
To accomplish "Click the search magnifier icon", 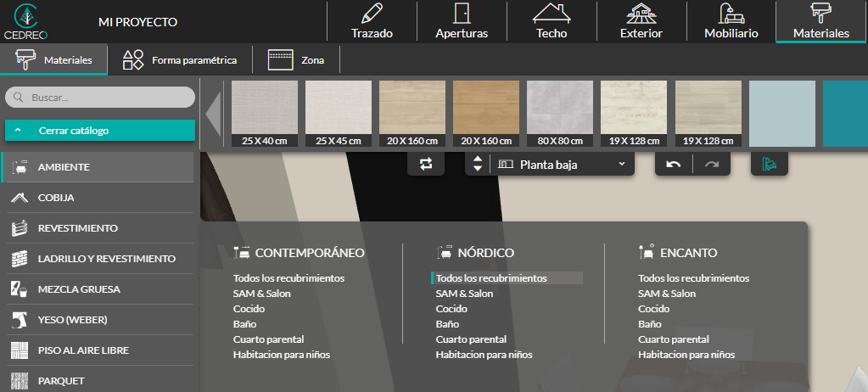I will [19, 98].
